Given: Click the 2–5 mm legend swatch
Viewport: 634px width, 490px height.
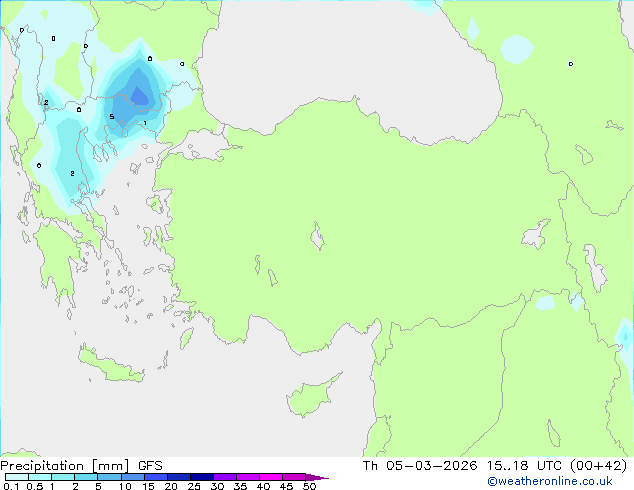Looking at the screenshot, I should click(x=86, y=477).
